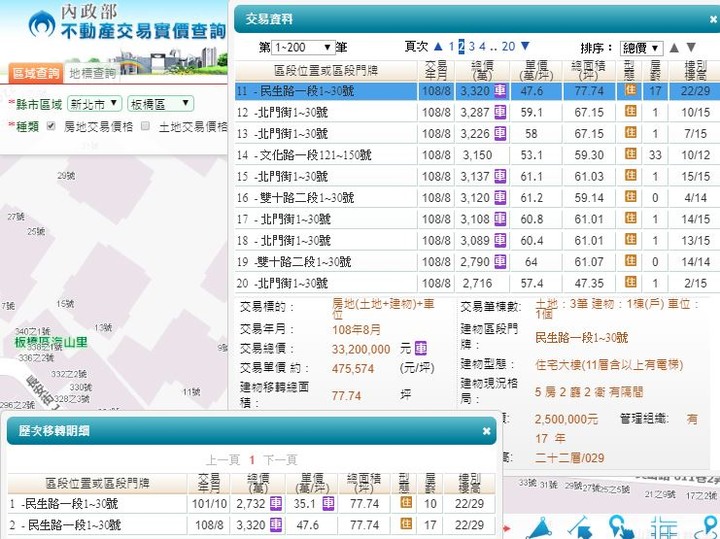Screen dimensions: 720x539
Task: Click the 車 icon beside 3,320 in history row 2
Action: click(x=276, y=524)
